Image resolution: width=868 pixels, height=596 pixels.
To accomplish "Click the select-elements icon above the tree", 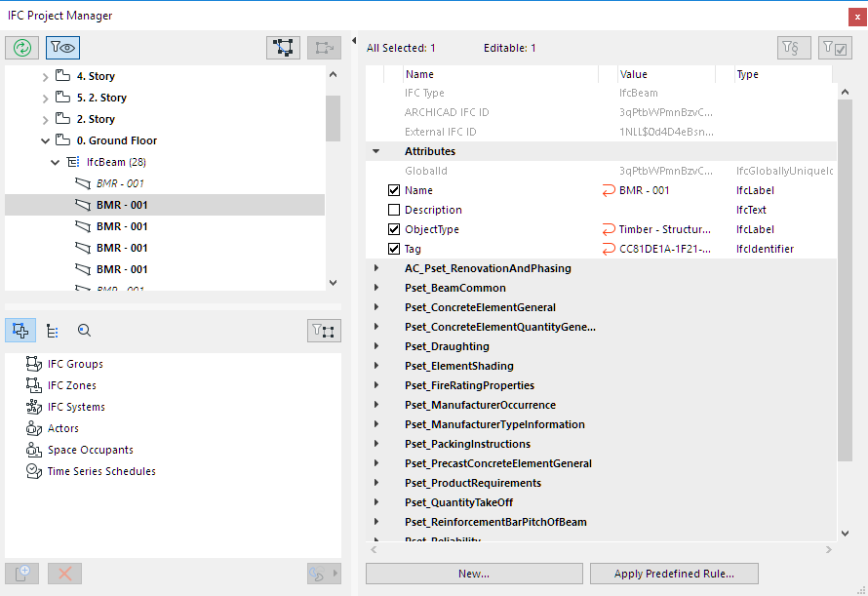I will click(284, 47).
